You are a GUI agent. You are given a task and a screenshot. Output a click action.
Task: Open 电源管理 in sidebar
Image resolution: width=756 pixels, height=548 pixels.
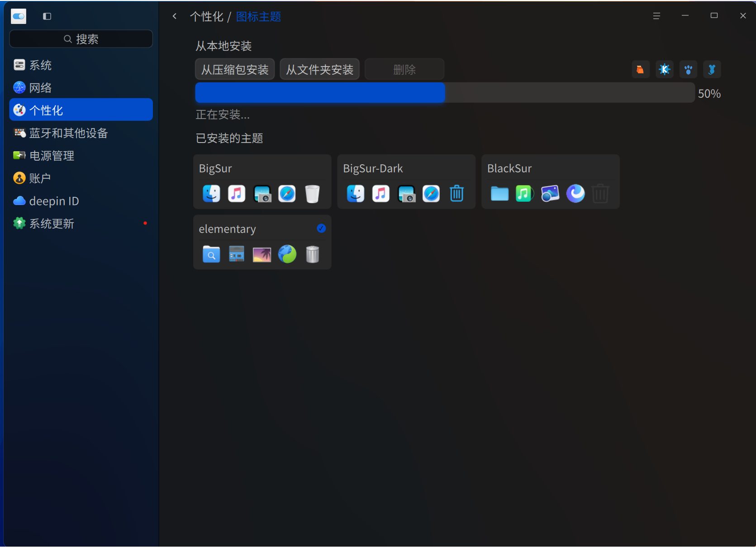[x=81, y=156]
